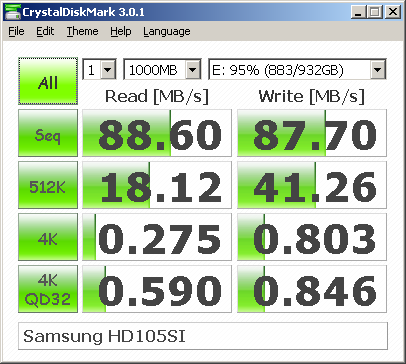This screenshot has width=406, height=364.
Task: Click the CrystalDiskMark title bar icon
Action: point(12,12)
